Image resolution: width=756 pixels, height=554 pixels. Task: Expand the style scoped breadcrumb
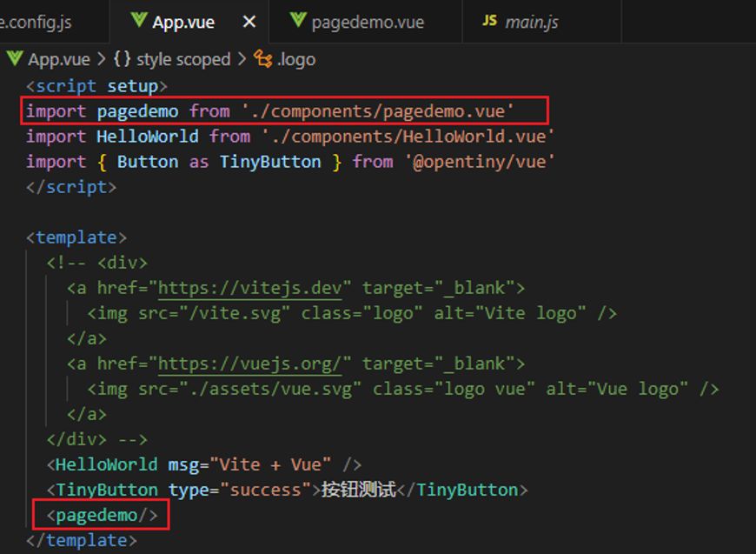tap(183, 59)
